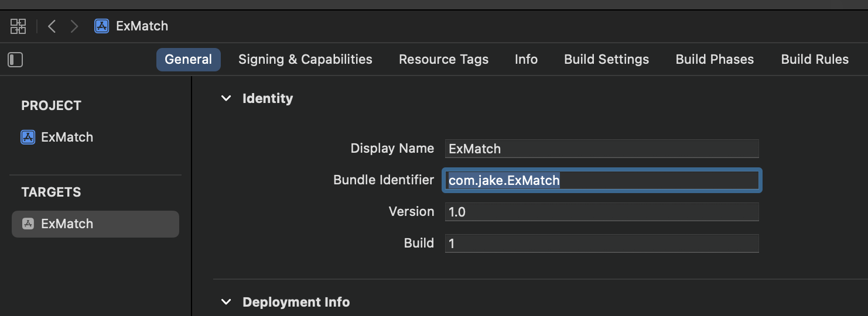Click the Display Name label
868x316 pixels.
pos(392,149)
